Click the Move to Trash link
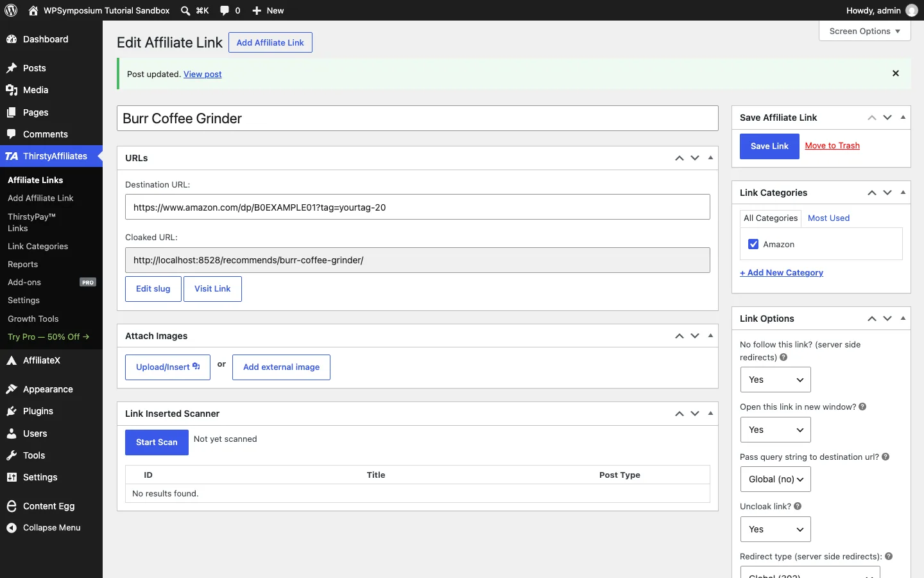924x578 pixels. (x=832, y=146)
